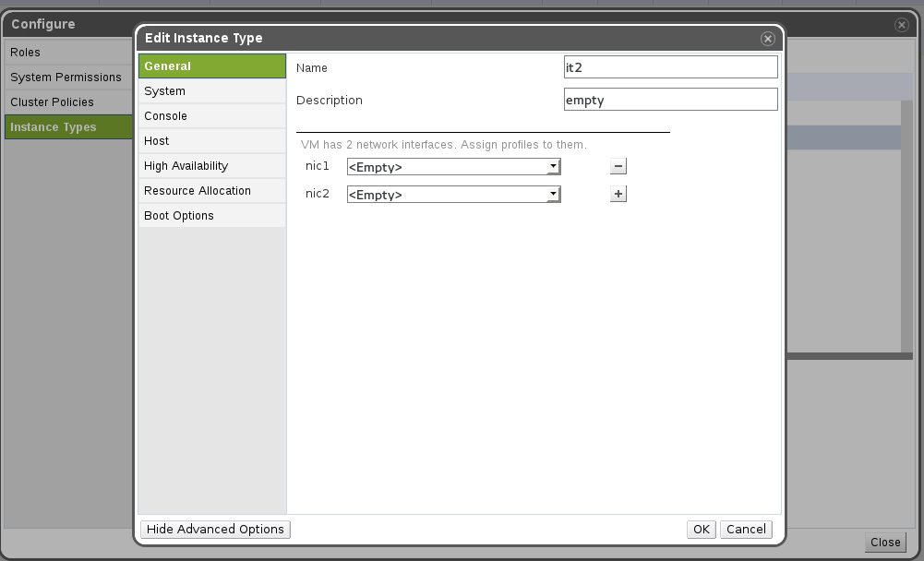
Task: Remove nic1 with the minus button
Action: (618, 166)
